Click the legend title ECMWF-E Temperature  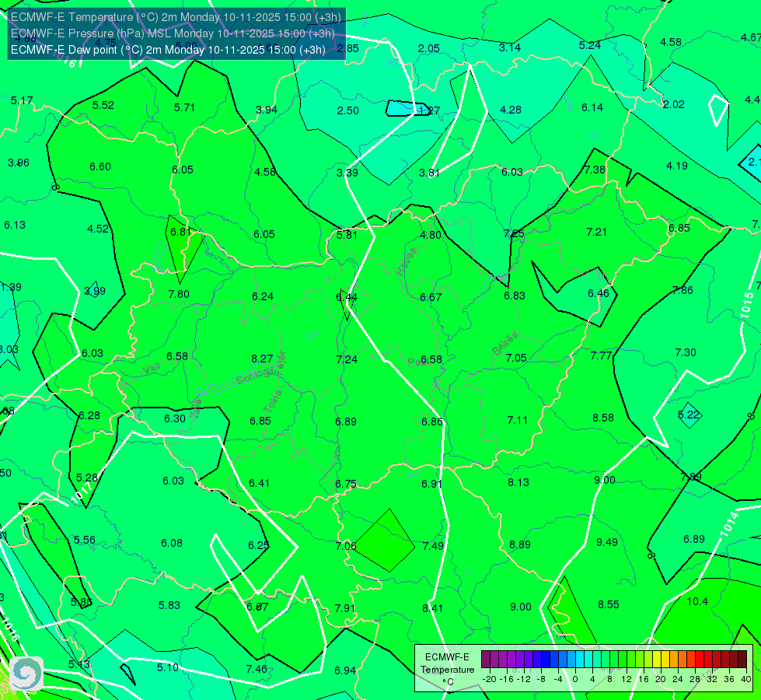447,663
